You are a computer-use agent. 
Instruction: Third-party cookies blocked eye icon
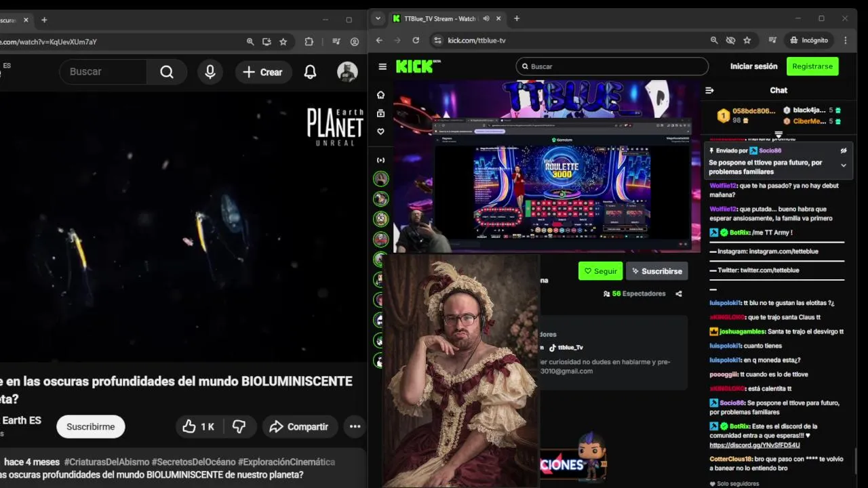(x=730, y=41)
